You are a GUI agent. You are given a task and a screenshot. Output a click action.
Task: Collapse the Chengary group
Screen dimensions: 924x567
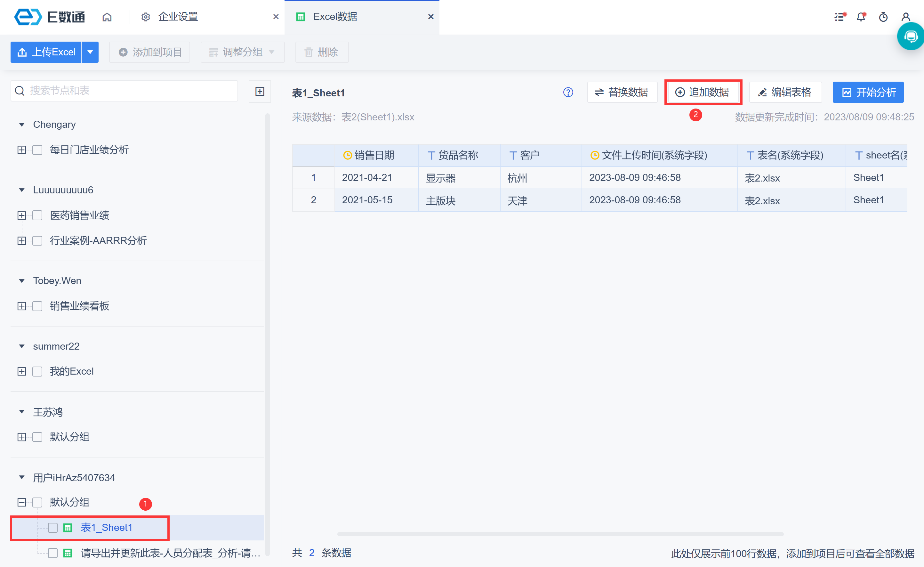click(x=22, y=125)
